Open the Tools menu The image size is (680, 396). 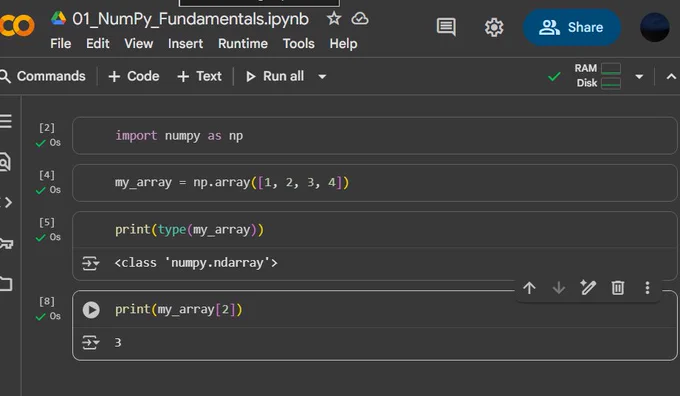pyautogui.click(x=298, y=44)
